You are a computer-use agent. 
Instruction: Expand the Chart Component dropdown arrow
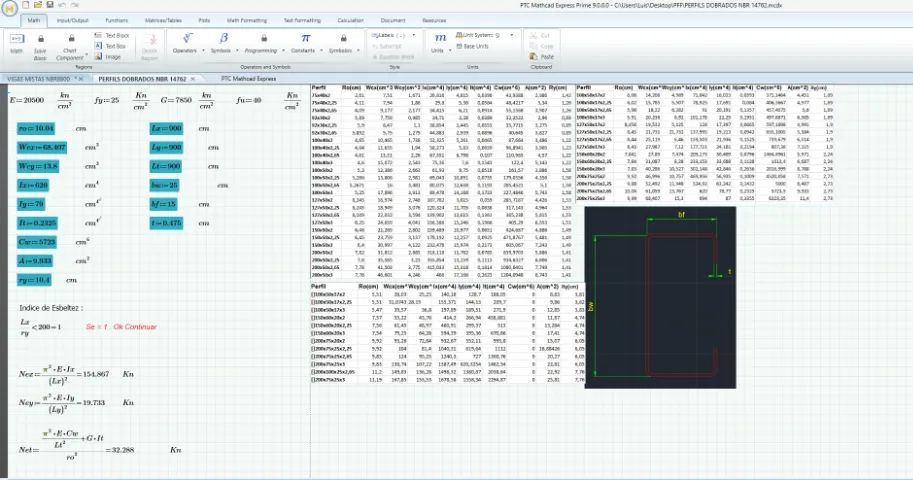[87, 56]
